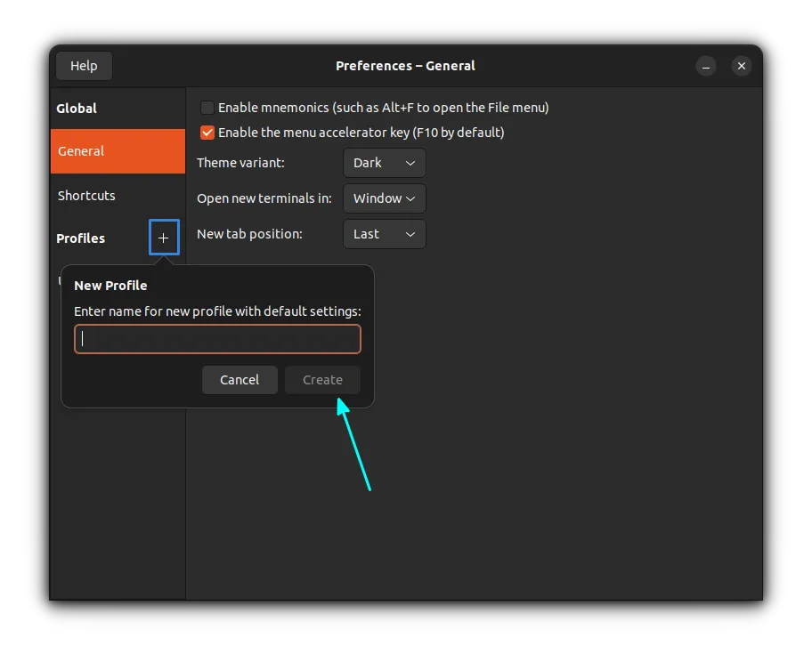Select the General section in sidebar
Image resolution: width=812 pixels, height=654 pixels.
(x=81, y=150)
